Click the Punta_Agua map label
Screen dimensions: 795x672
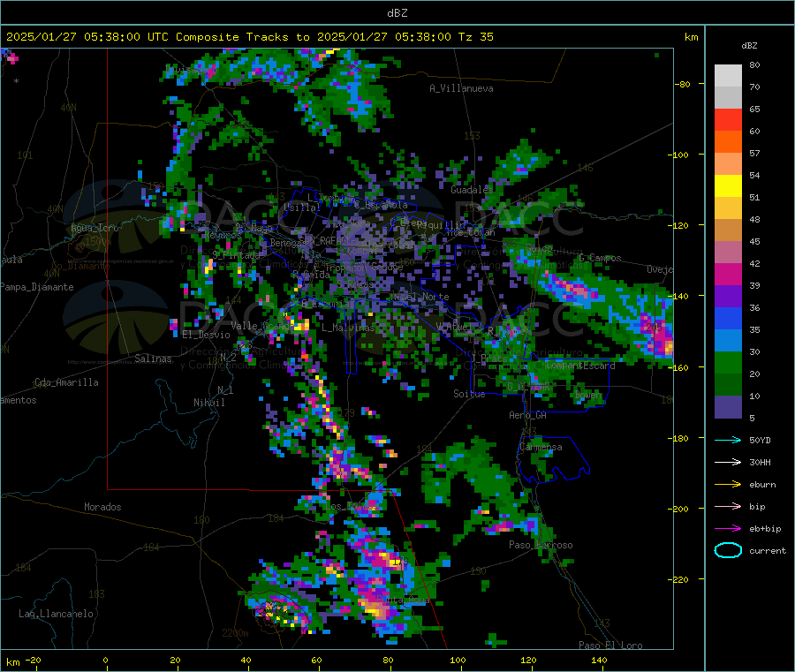coord(403,600)
